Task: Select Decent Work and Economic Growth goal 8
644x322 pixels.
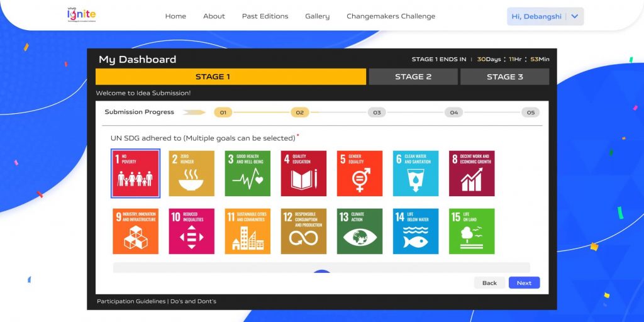Action: (x=472, y=174)
